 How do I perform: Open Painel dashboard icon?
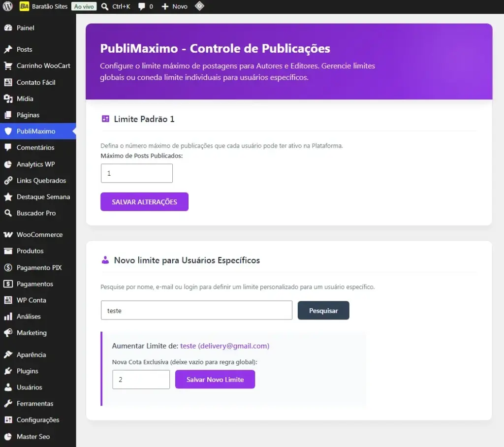[x=8, y=28]
